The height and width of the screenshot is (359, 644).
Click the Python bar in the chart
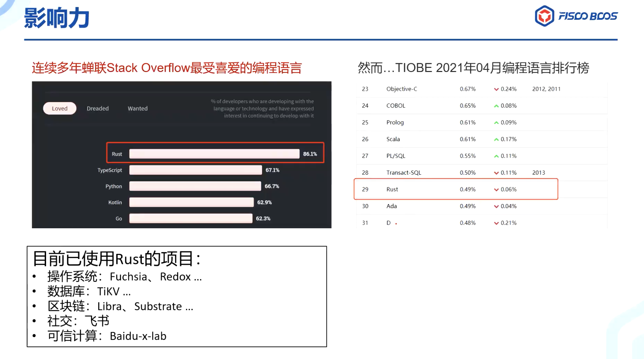pos(195,186)
